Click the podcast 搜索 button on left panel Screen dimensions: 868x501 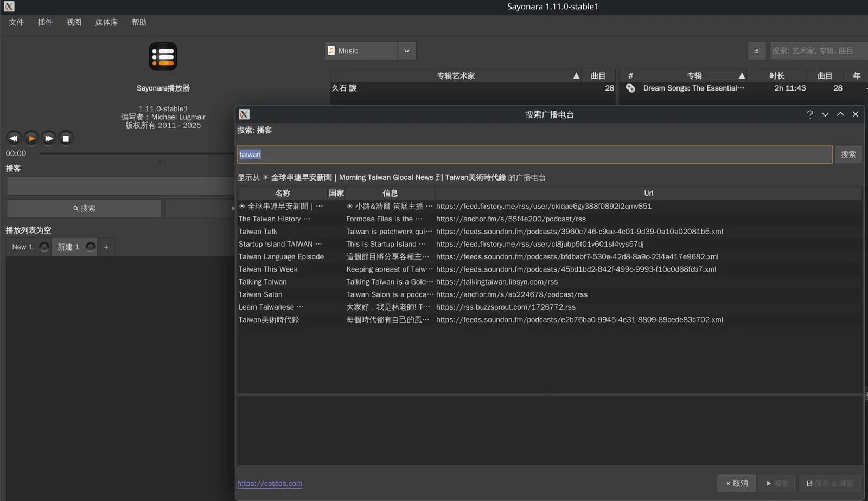pos(84,208)
